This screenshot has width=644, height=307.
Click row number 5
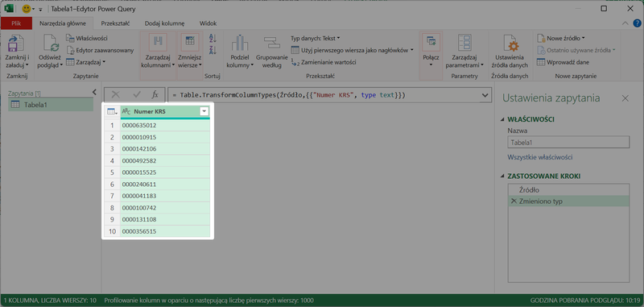(x=112, y=172)
